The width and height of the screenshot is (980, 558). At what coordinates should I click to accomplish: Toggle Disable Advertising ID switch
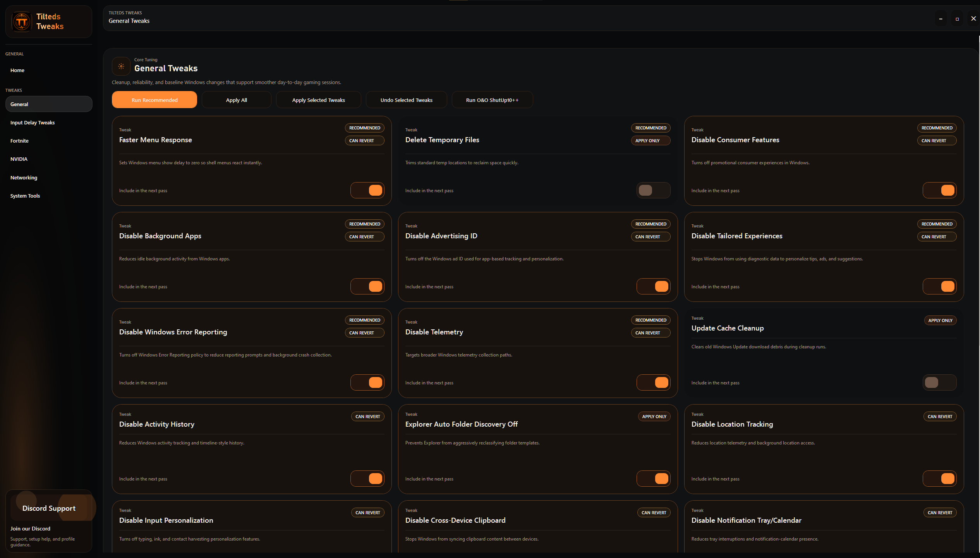tap(653, 286)
